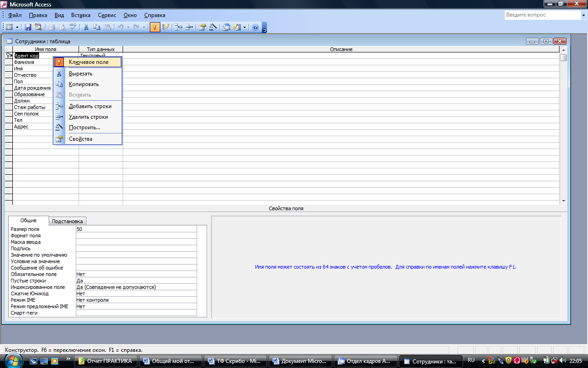Click the 'Размер поля' value 50
Viewport: 588px width, 368px height.
[136, 229]
